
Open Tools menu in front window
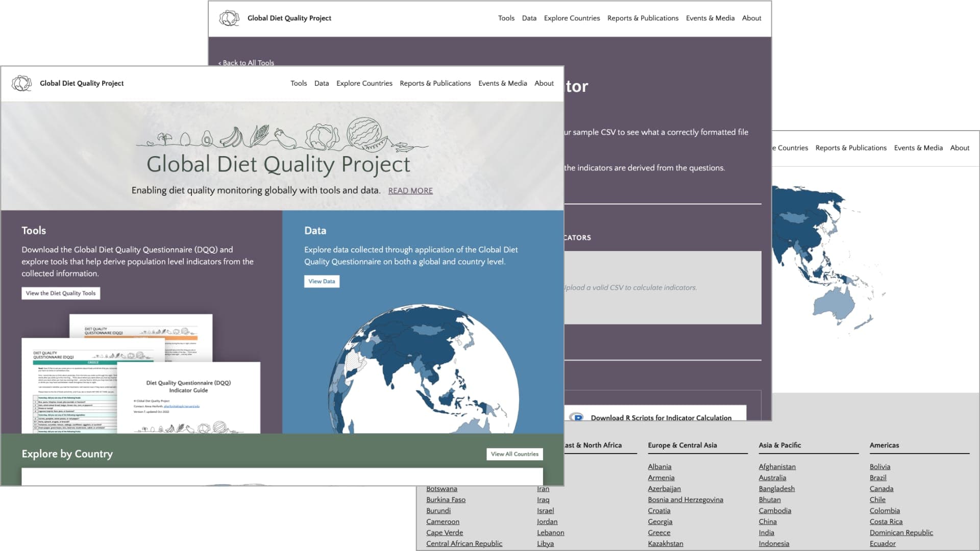299,83
